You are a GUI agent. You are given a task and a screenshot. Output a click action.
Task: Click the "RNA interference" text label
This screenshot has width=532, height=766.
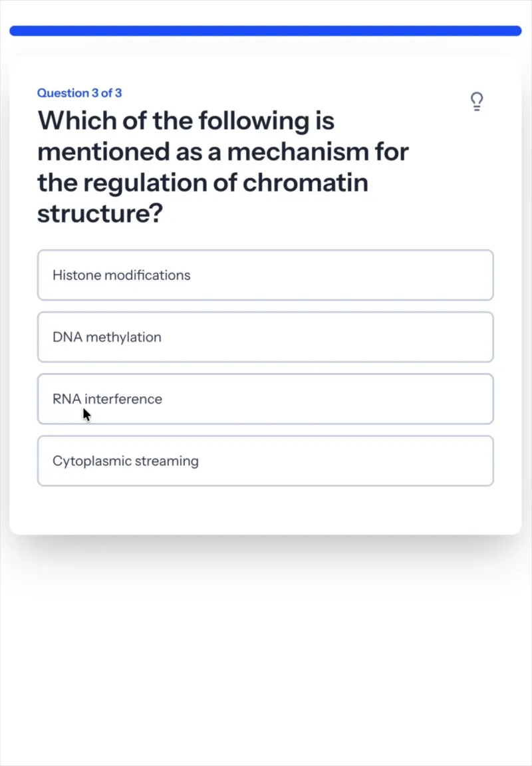(x=108, y=399)
